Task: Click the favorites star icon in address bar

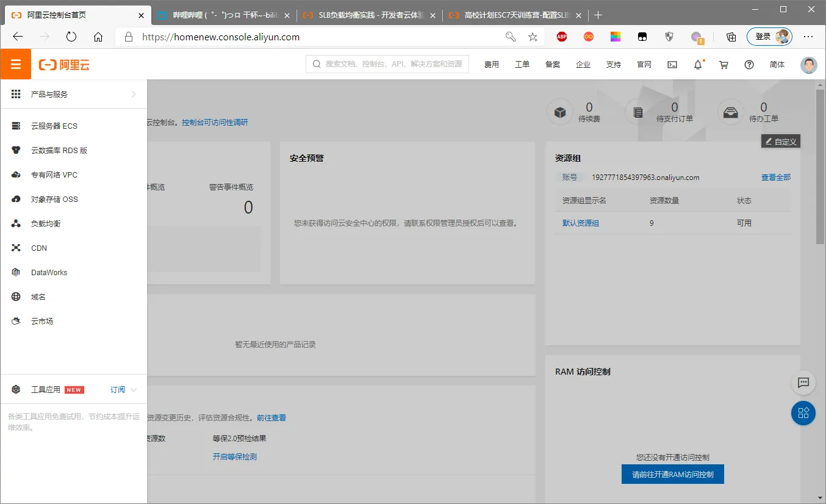Action: coord(533,37)
